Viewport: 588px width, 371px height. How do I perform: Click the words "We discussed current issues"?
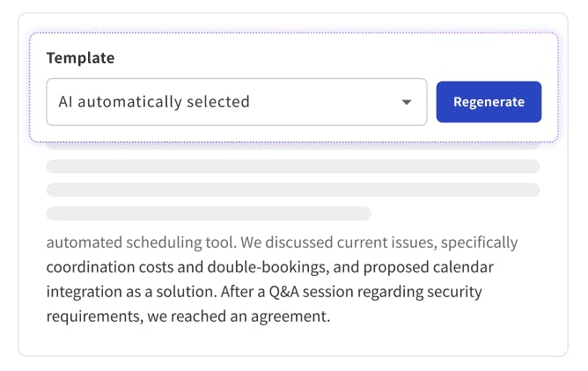(339, 242)
